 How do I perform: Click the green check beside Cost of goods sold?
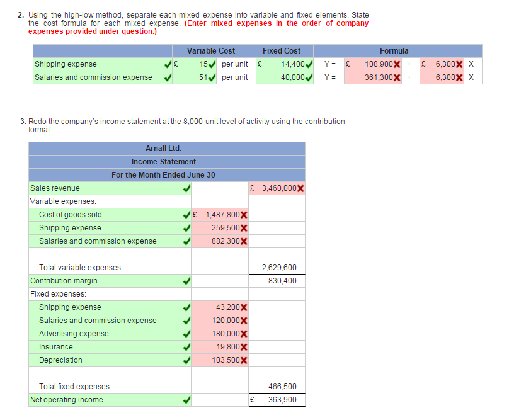point(187,215)
